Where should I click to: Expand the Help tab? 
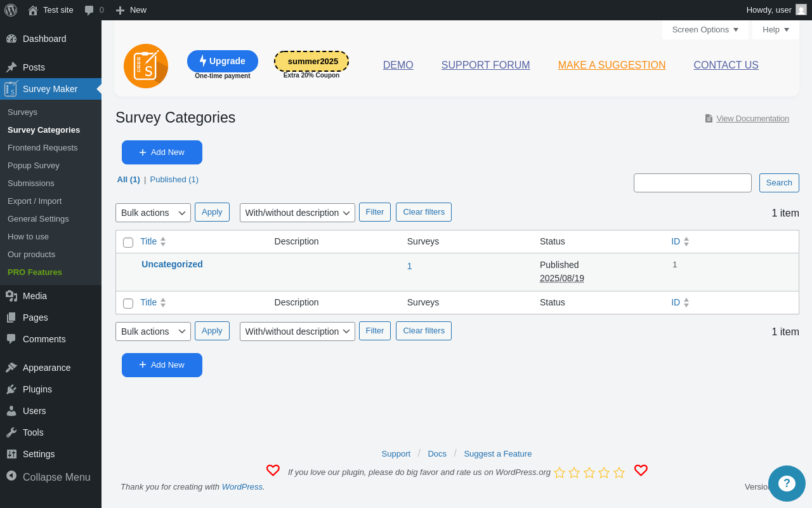[776, 30]
